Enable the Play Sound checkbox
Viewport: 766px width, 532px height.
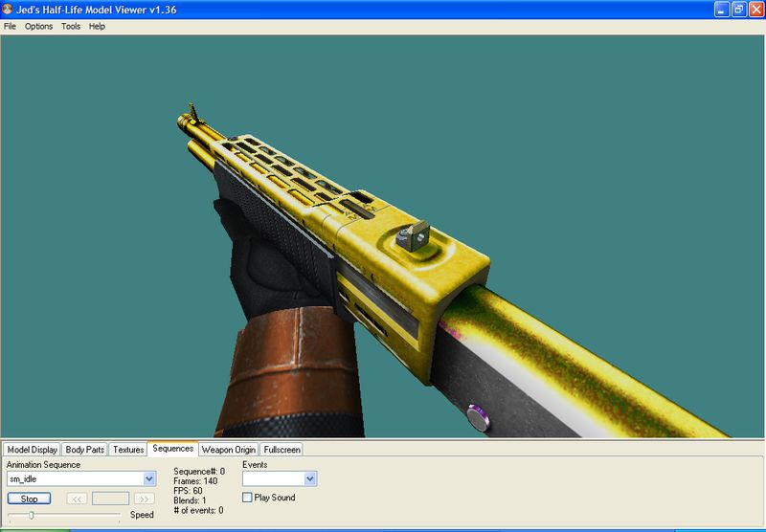247,498
